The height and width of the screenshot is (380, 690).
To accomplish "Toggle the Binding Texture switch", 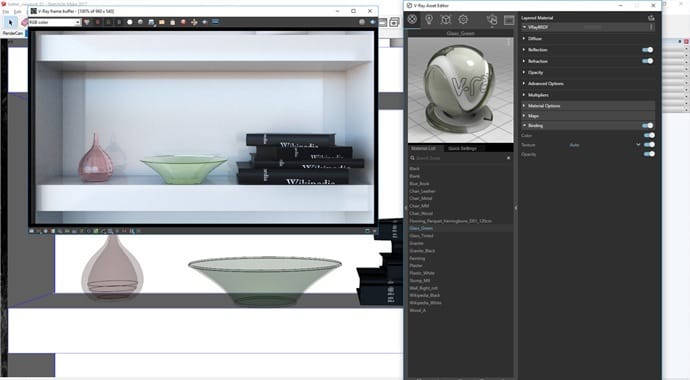I will point(650,145).
